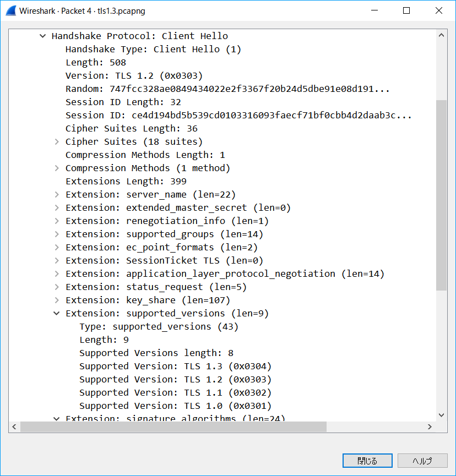
Task: Click the vertical scrollbar thumb
Action: tap(442, 195)
